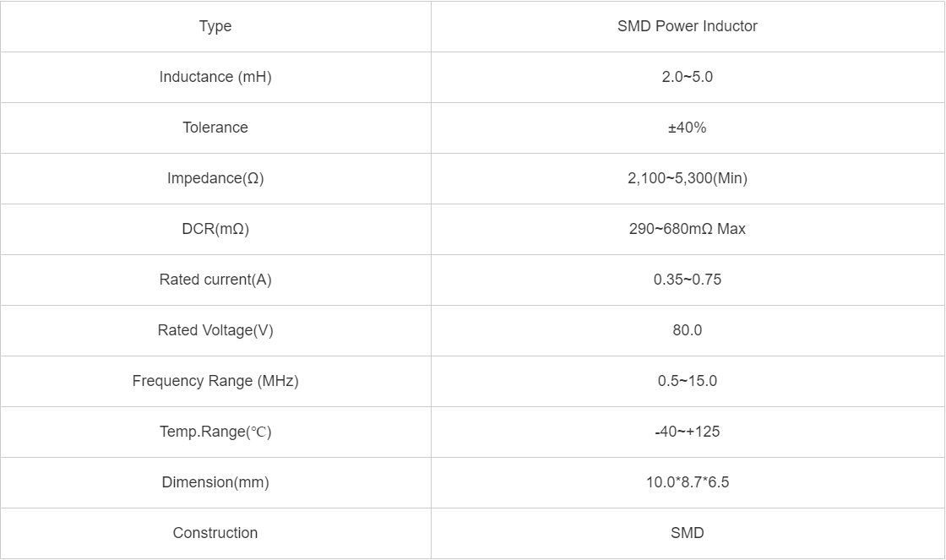Select the -40~+125 temperature value
The width and height of the screenshot is (946, 560).
click(x=688, y=432)
